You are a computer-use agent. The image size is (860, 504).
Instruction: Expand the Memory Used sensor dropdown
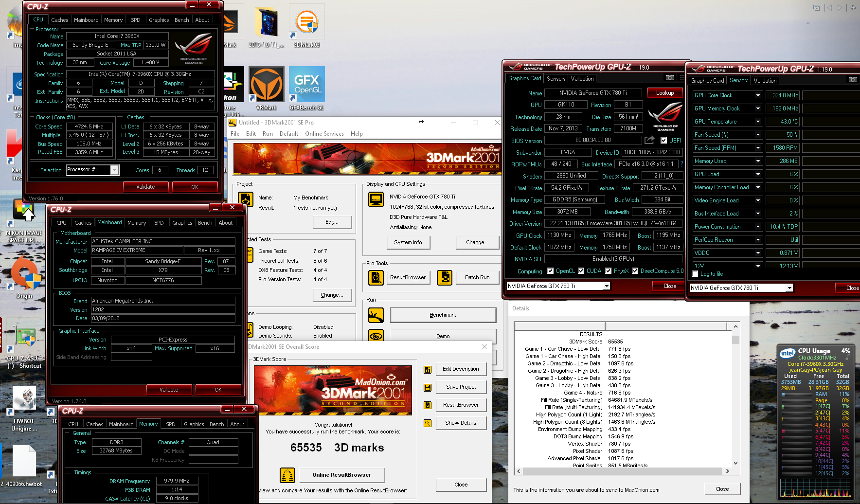[x=758, y=161]
